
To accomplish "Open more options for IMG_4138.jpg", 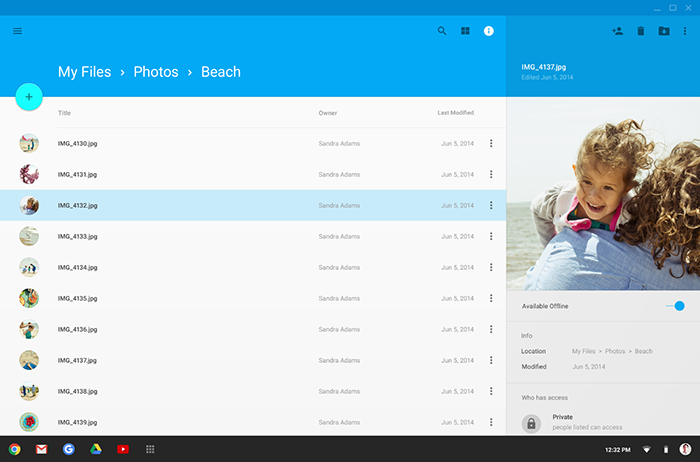I will (491, 391).
